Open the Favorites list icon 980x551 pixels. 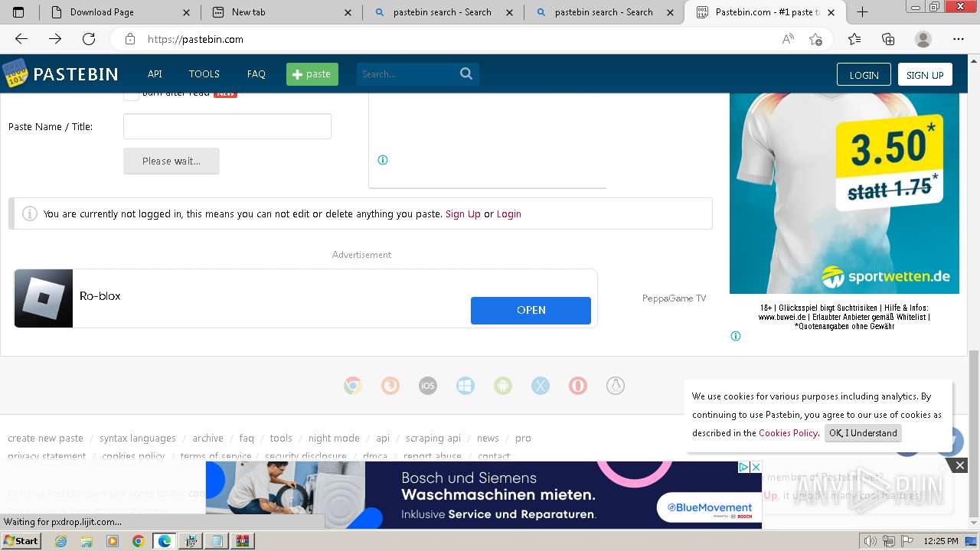[854, 39]
